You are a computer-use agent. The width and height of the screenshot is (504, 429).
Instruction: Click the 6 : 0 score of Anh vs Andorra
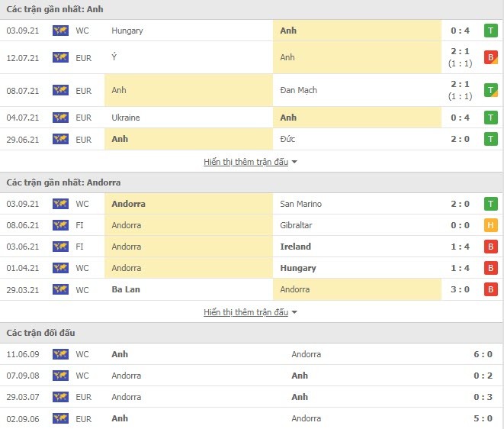(483, 354)
